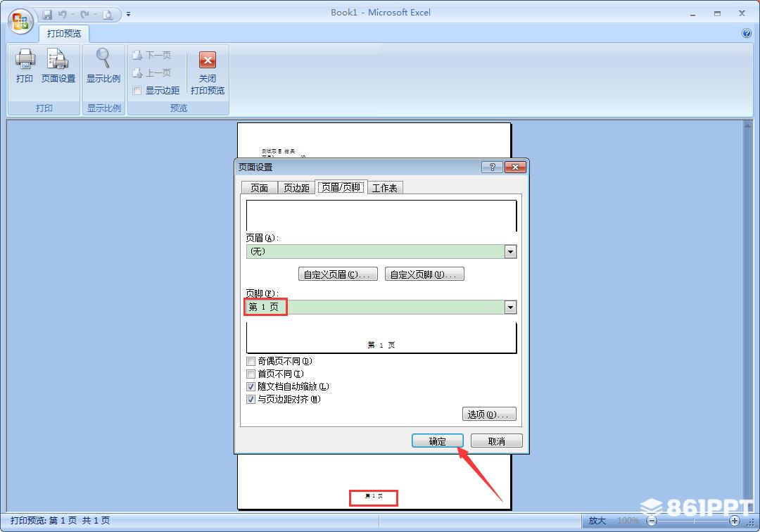Open 页面设置 from the ribbon
The height and width of the screenshot is (532, 760).
58,66
